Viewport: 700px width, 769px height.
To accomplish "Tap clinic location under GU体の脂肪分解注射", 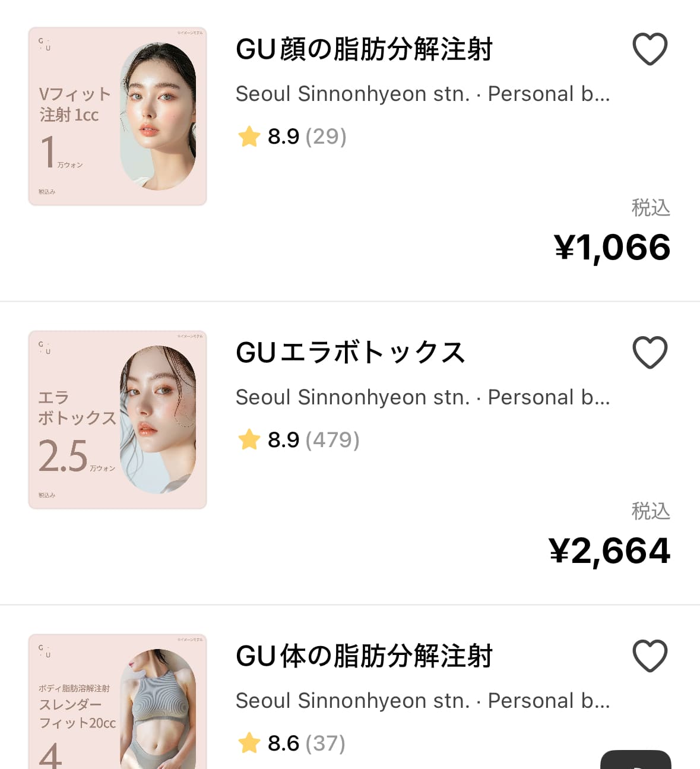I will pyautogui.click(x=423, y=701).
